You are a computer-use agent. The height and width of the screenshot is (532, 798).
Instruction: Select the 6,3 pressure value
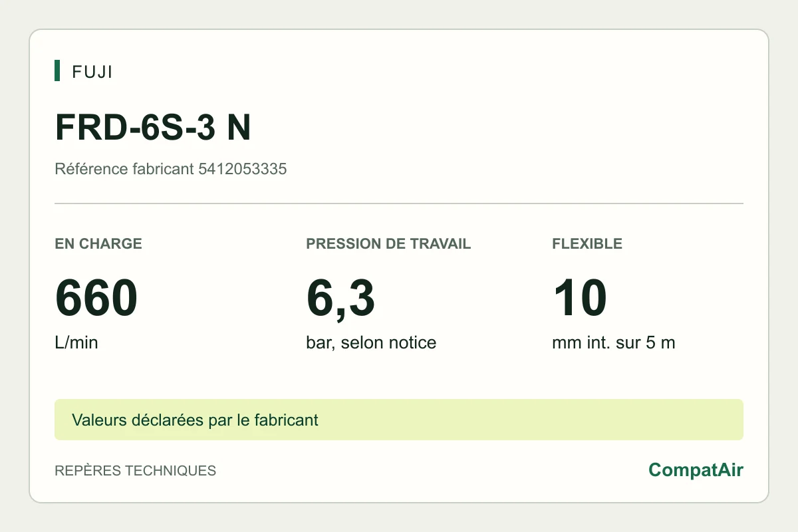(340, 299)
